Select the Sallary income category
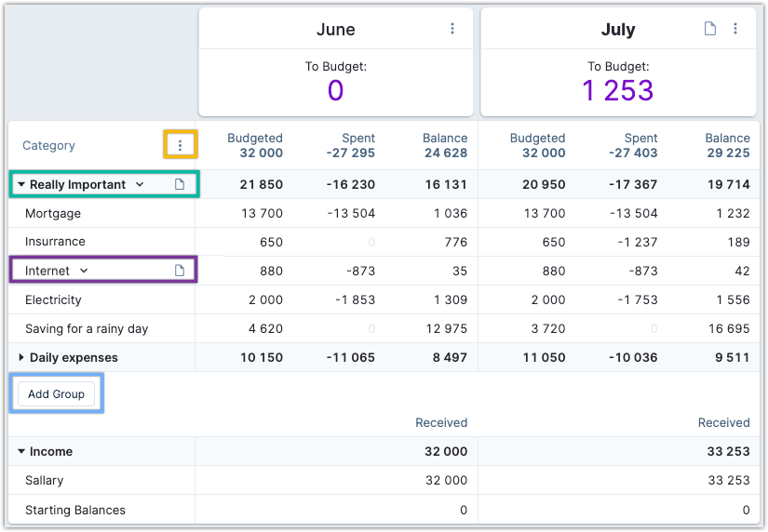The width and height of the screenshot is (768, 532). click(x=45, y=481)
